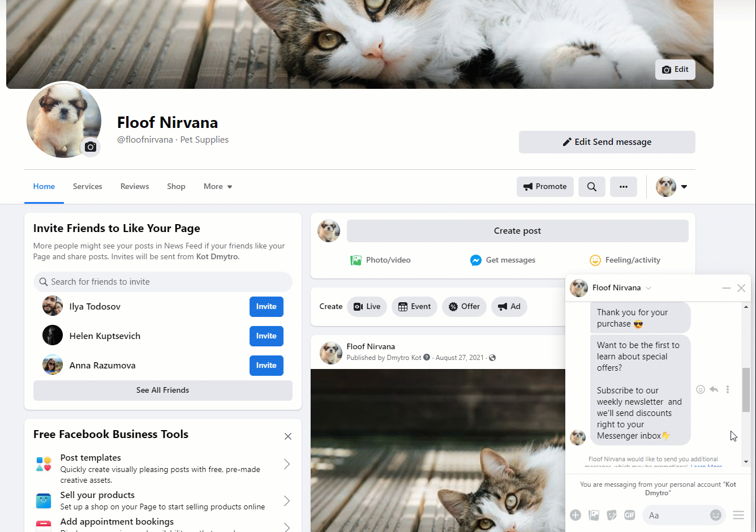Open the chat hamburger menu icon
This screenshot has width=756, height=532.
pyautogui.click(x=738, y=515)
